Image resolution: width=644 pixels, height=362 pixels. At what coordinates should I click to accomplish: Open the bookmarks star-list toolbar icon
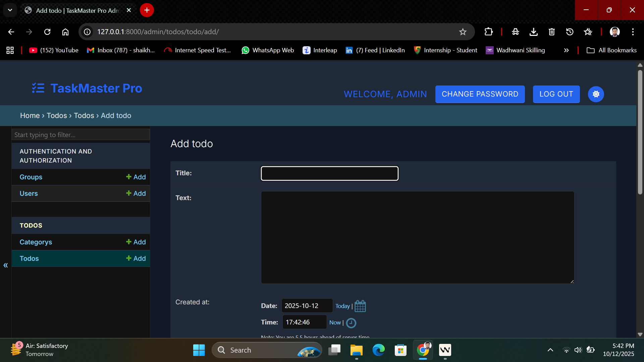[x=588, y=32]
